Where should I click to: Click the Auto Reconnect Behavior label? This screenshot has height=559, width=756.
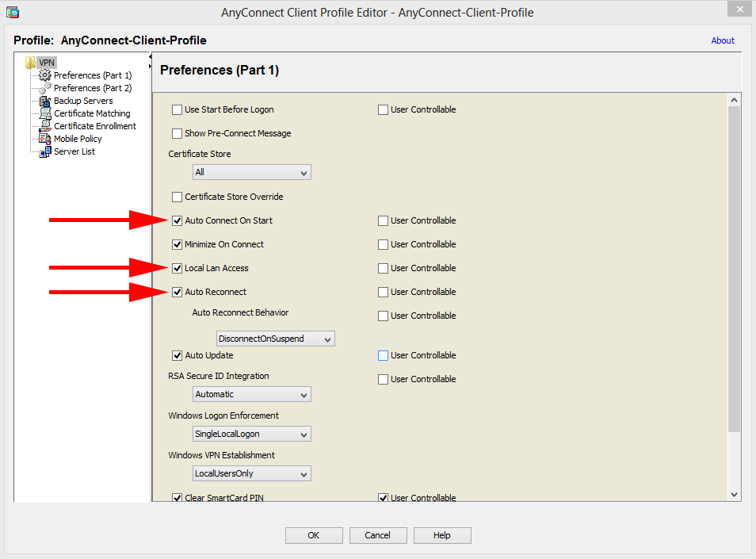pos(240,312)
